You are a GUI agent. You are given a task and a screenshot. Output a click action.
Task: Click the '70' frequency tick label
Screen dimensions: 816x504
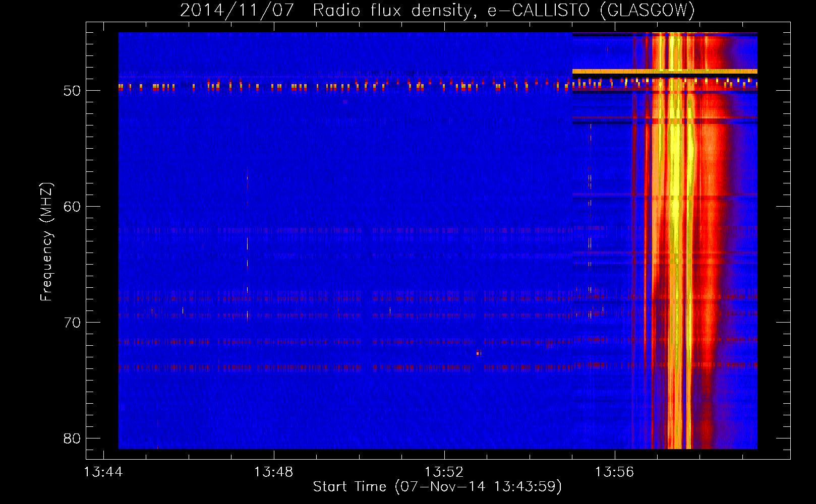coord(72,323)
